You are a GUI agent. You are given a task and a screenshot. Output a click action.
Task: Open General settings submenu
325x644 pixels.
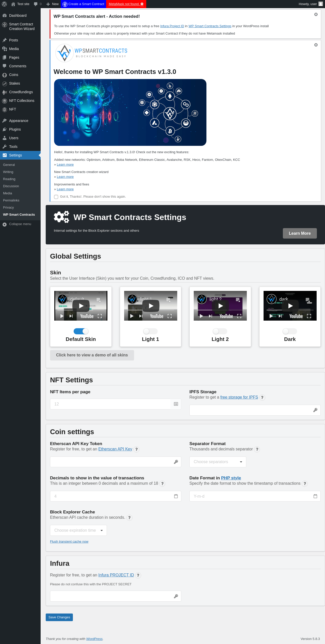pyautogui.click(x=9, y=165)
